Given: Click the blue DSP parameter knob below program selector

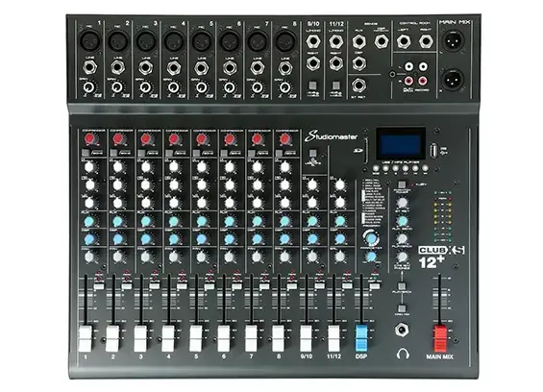Looking at the screenshot, I should (371, 257).
